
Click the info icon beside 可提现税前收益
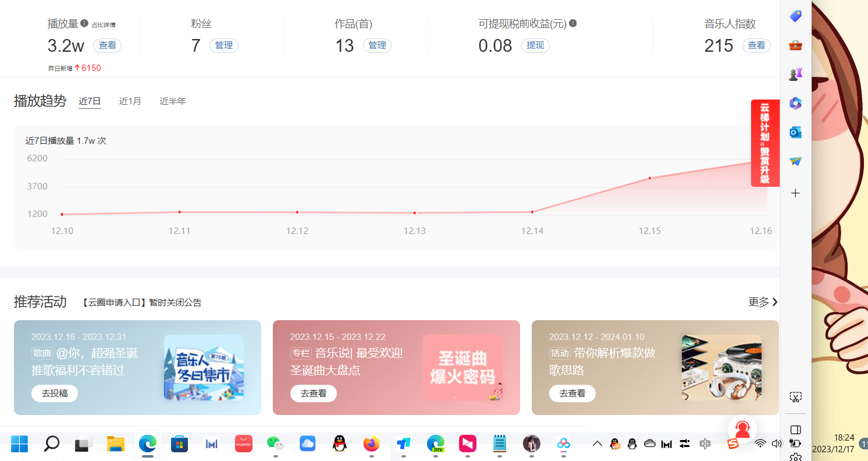574,23
